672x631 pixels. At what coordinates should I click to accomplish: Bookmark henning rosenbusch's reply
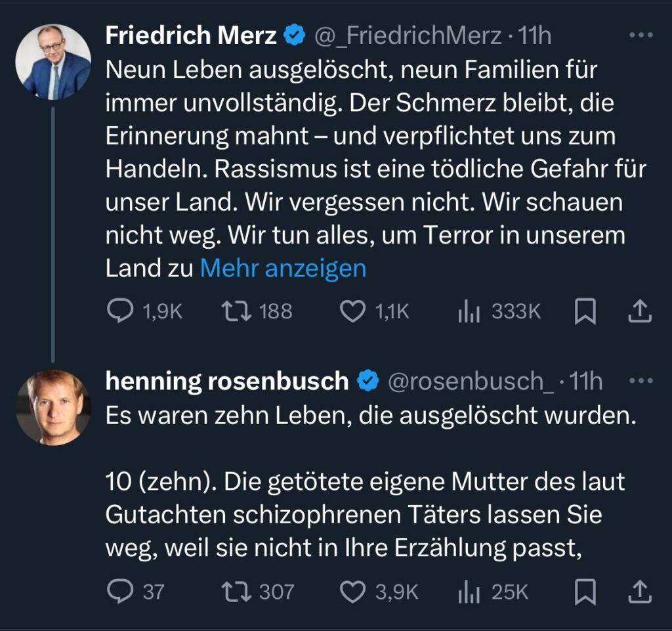click(x=585, y=593)
